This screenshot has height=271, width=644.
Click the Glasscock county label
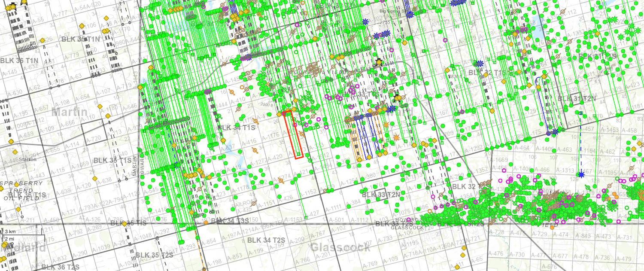[340, 247]
